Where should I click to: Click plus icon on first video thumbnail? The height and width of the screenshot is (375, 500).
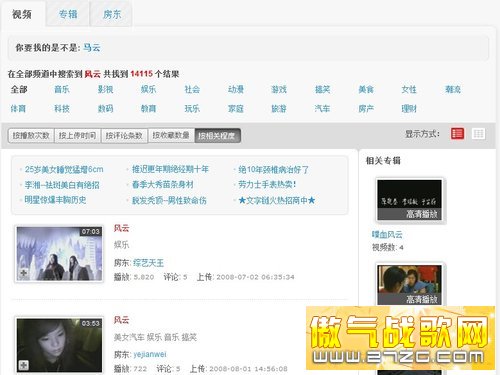(23, 273)
